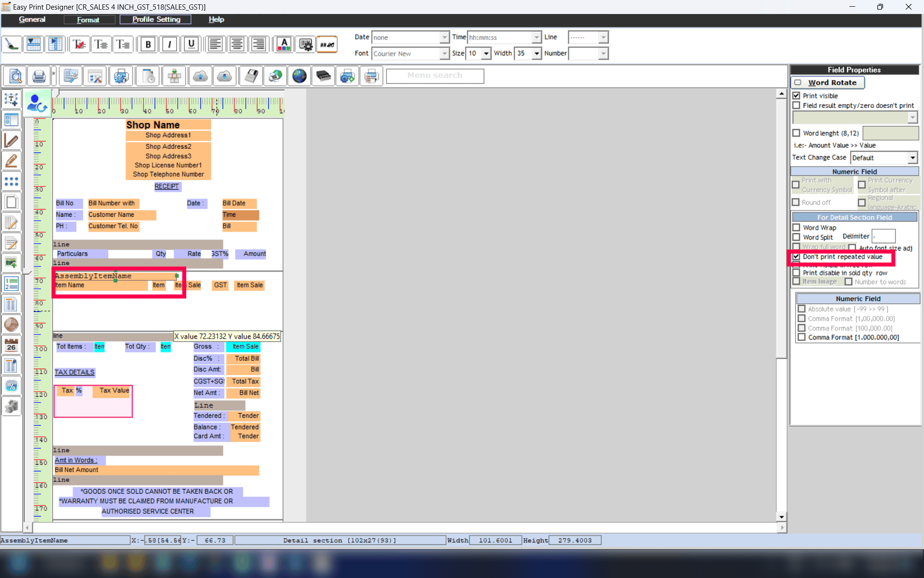
Task: Click the number format ##.00 icon
Action: click(x=327, y=44)
